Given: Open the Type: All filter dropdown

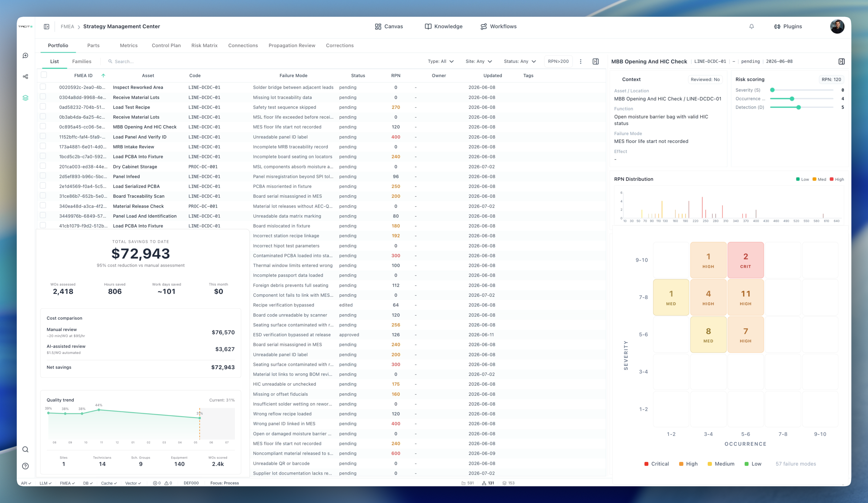Looking at the screenshot, I should point(441,61).
